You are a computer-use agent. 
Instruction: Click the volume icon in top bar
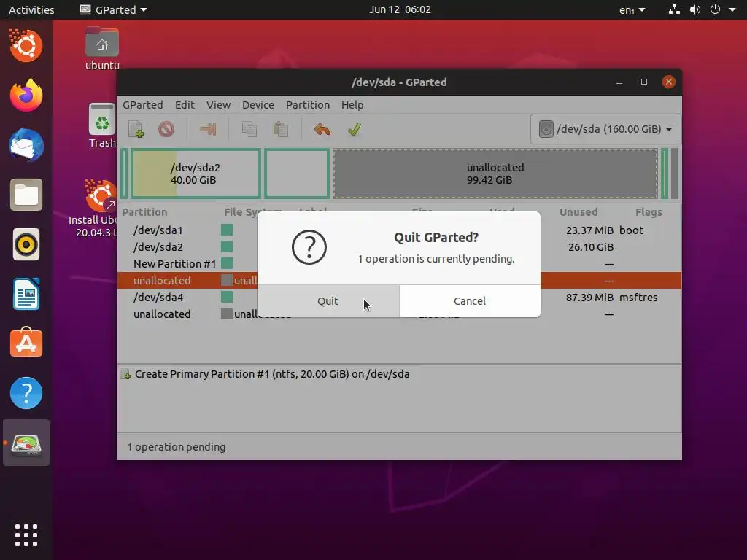(x=695, y=9)
